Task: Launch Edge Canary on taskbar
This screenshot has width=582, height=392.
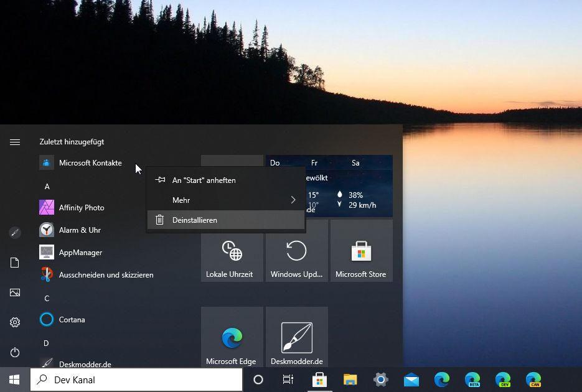Action: (533, 380)
